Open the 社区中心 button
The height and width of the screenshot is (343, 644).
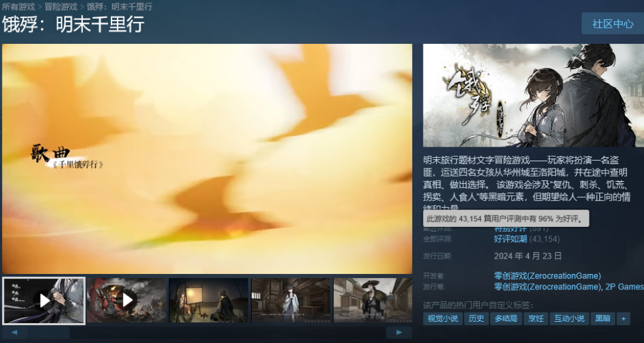[612, 23]
